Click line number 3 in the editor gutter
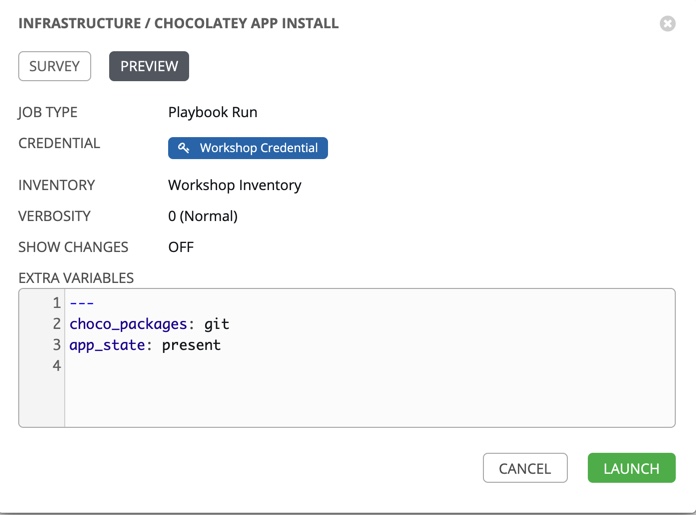 (x=57, y=345)
